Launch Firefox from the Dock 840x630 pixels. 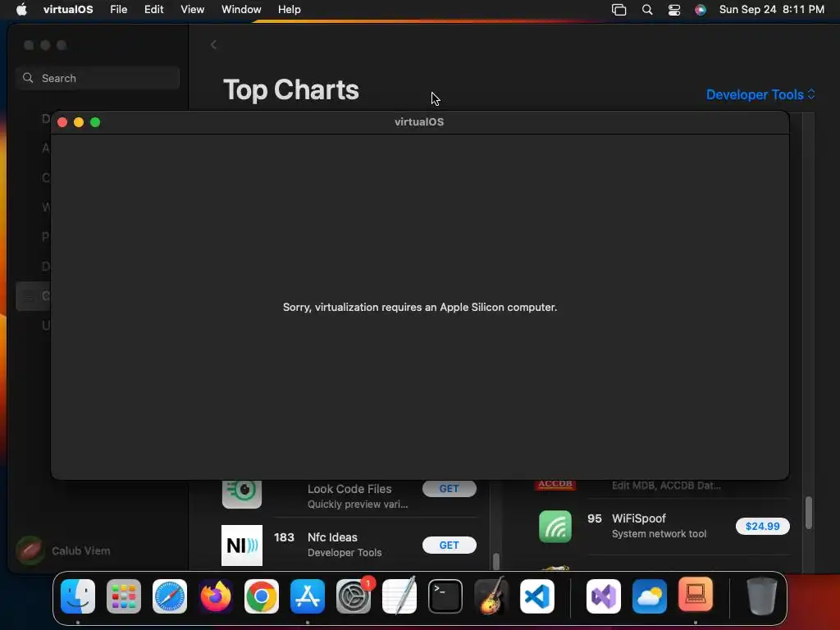[216, 596]
